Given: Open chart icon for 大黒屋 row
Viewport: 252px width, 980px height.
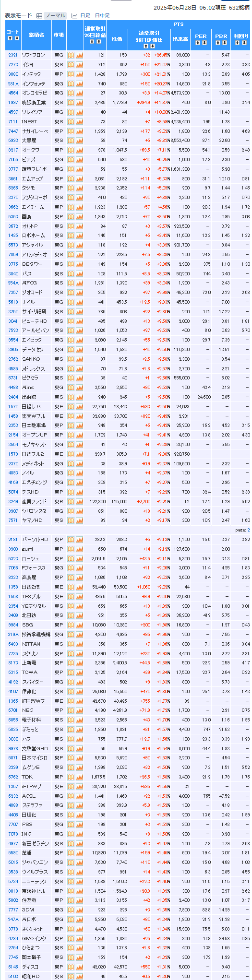Looking at the screenshot, I should pos(79,140).
